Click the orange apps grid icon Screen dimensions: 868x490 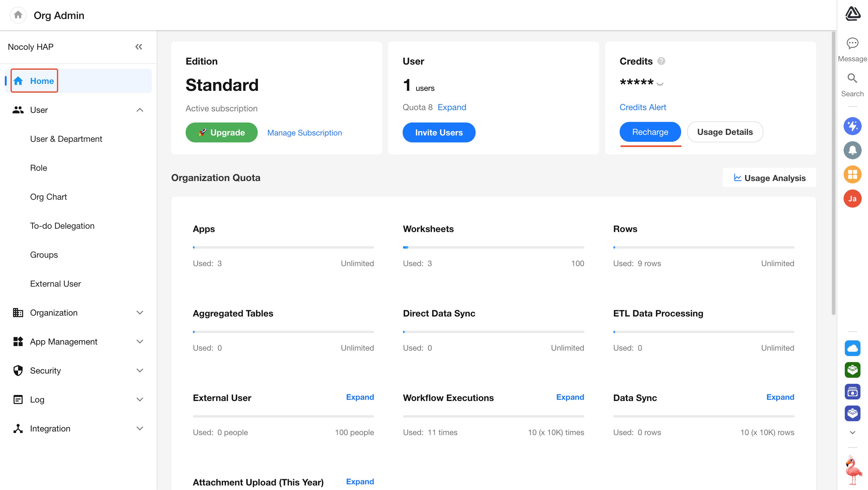[x=852, y=174]
